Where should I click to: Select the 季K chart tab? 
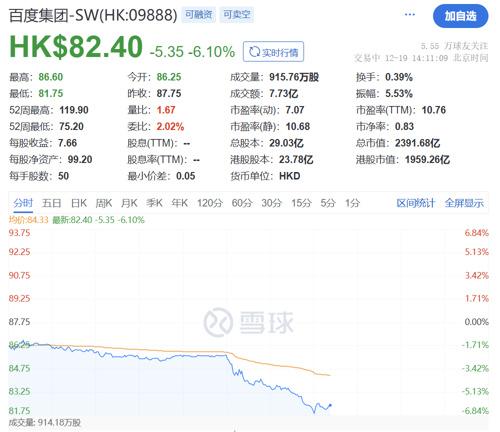(x=154, y=203)
